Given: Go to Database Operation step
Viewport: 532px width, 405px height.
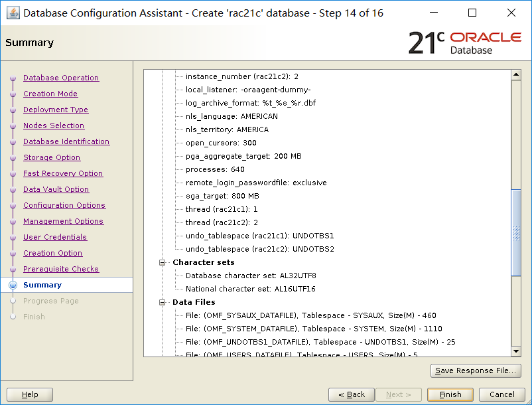Looking at the screenshot, I should pos(61,78).
